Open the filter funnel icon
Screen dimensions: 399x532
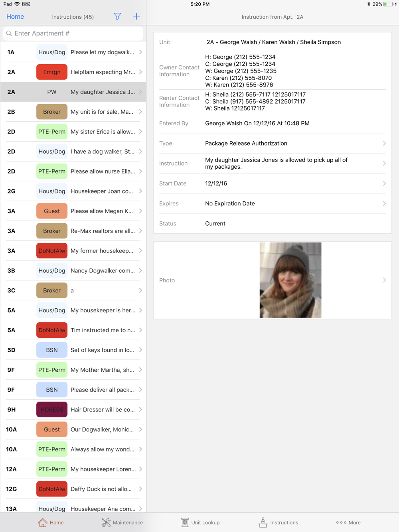tap(117, 16)
